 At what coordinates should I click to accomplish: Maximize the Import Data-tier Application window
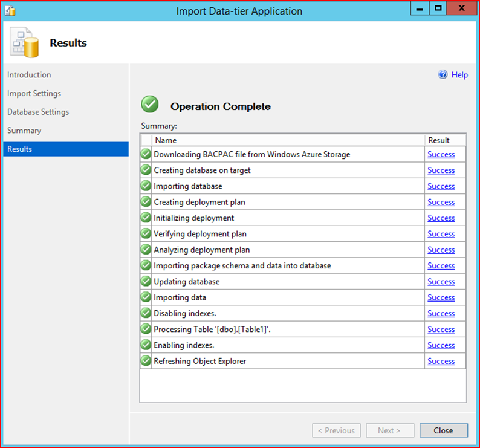(438, 8)
